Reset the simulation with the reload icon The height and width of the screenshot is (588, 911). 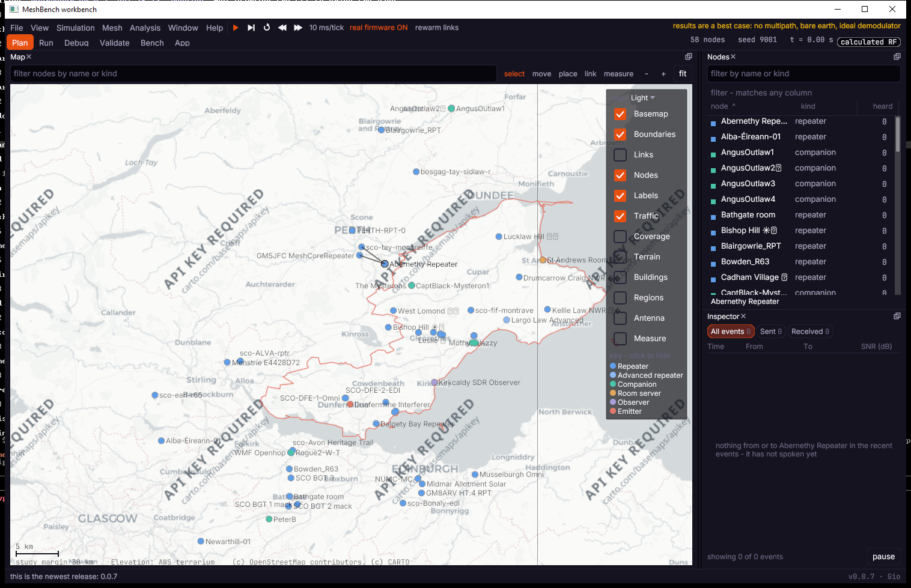click(267, 28)
